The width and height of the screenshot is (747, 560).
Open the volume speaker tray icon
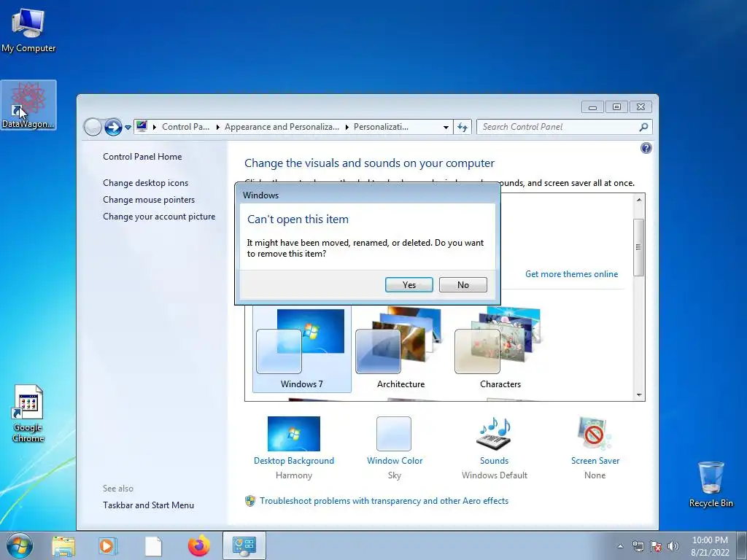673,546
